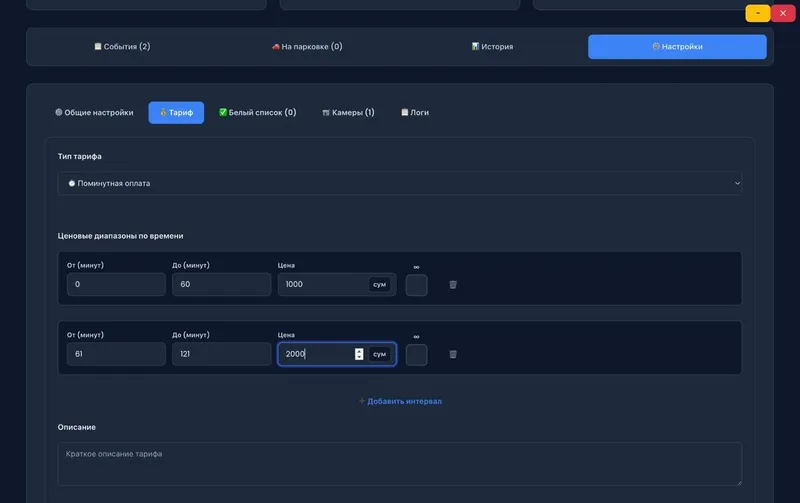The image size is (800, 503).
Task: Click the car icon on На парковке tab
Action: coord(276,46)
